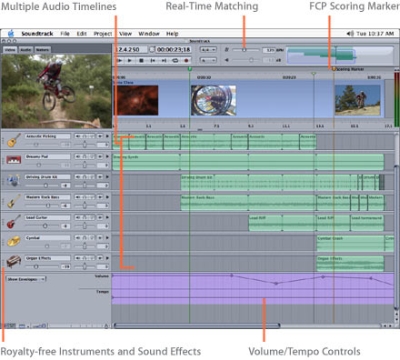This screenshot has height=360, width=400.
Task: Expand the Lead Guitar track disclosure triangle
Action: 107,218
